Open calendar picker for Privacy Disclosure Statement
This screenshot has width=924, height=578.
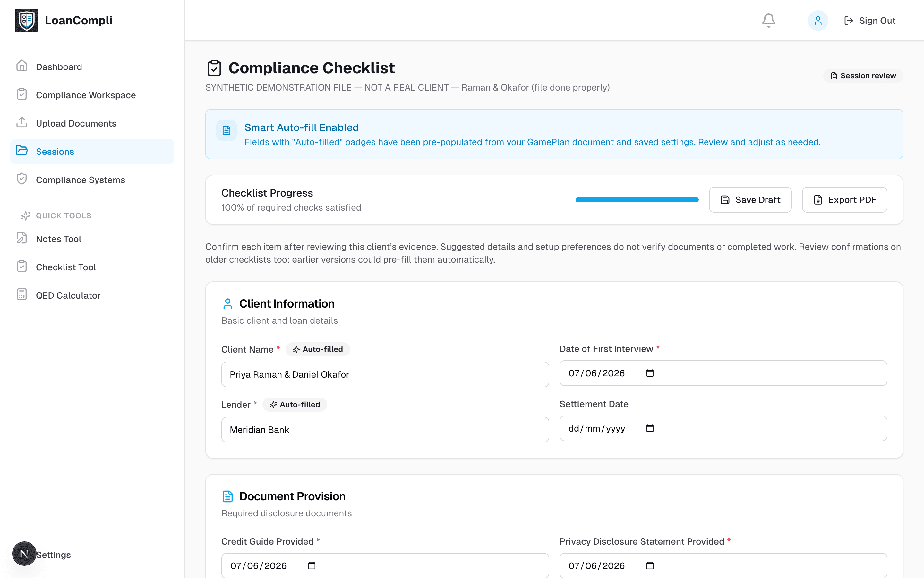650,566
